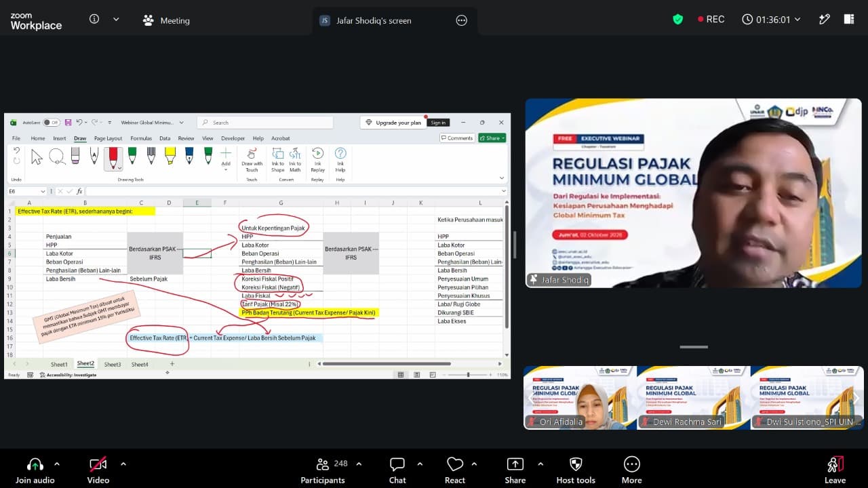Select the blue pen in Drawing Tools
This screenshot has height=488, width=868.
tap(189, 156)
